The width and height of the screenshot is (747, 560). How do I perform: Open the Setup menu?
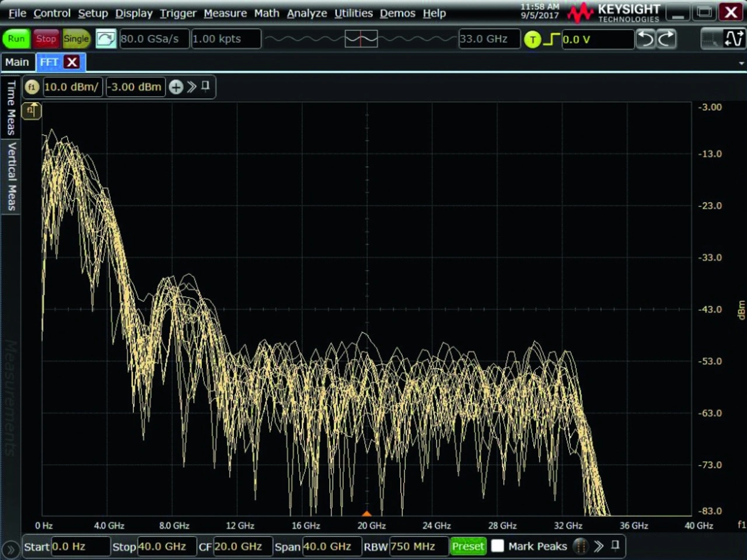(93, 13)
